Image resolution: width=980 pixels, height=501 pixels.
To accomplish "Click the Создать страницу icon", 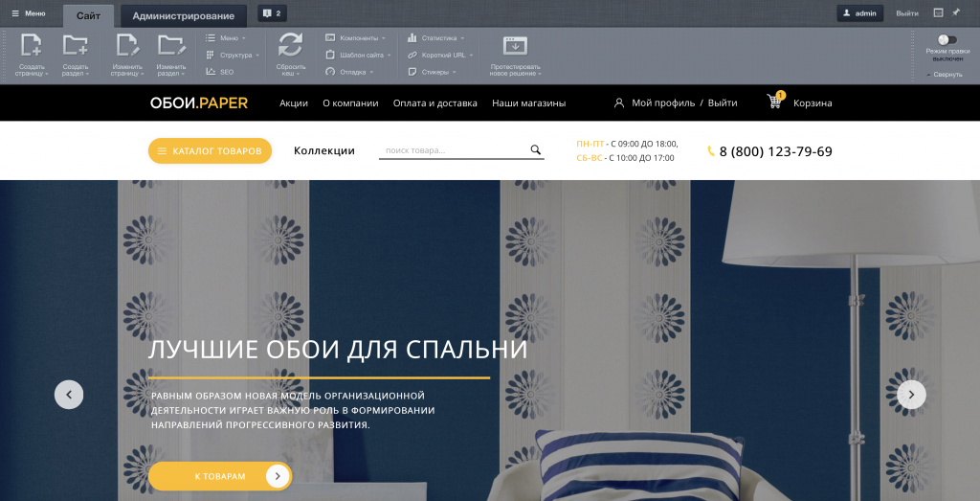I will tap(32, 46).
